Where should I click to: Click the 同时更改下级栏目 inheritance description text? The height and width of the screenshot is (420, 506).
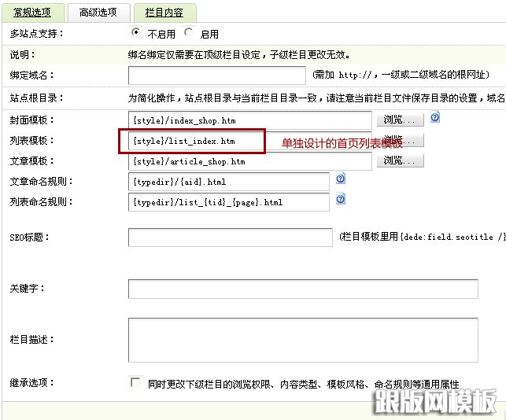303,384
